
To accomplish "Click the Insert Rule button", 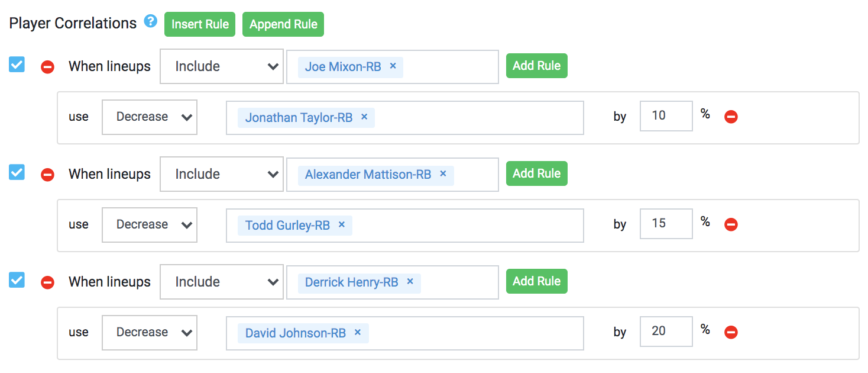I will click(200, 24).
